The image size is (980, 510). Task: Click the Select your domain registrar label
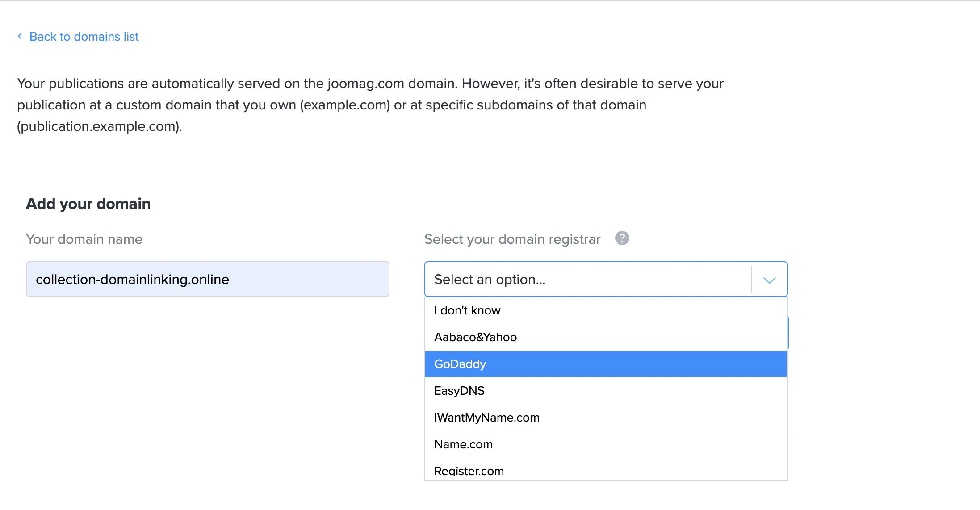[x=512, y=239]
